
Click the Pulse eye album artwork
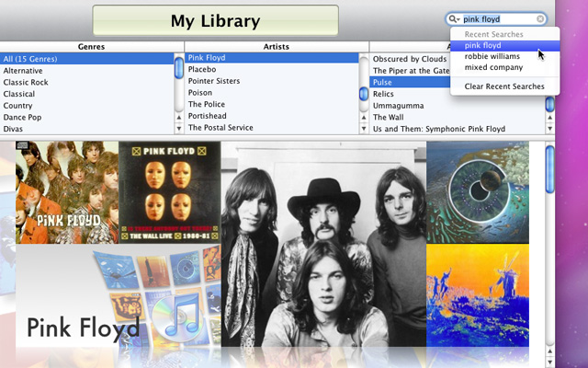click(477, 192)
